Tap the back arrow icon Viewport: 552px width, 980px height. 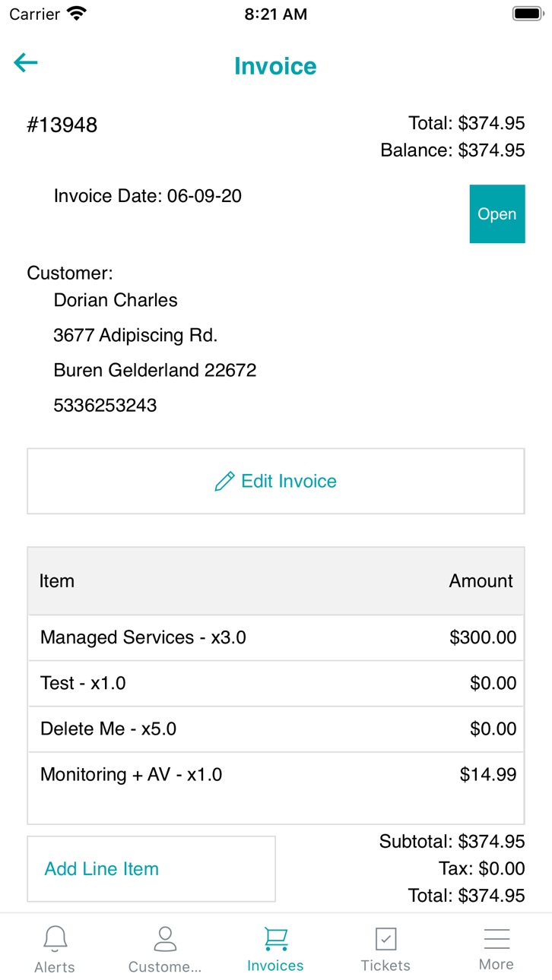click(x=26, y=63)
